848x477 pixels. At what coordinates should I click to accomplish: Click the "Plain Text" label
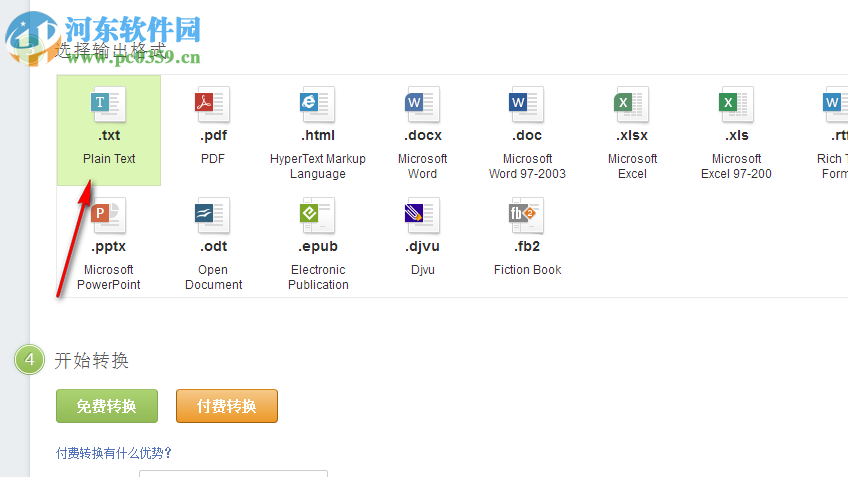109,158
